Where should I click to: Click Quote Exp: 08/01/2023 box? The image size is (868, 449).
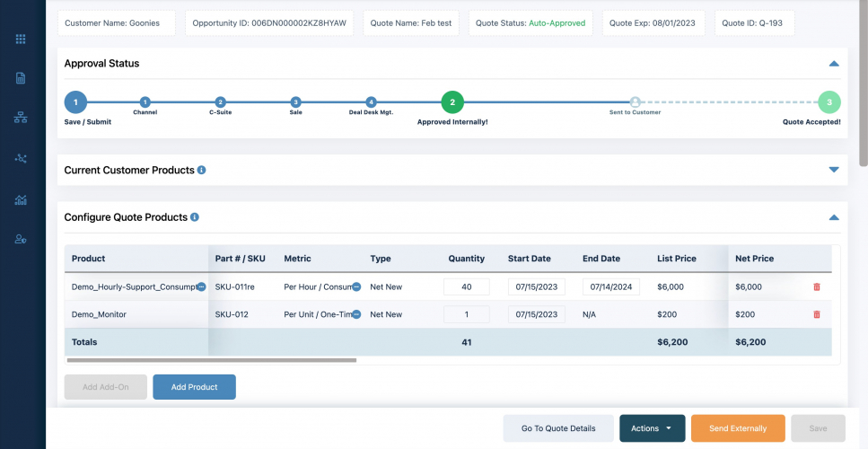[653, 23]
